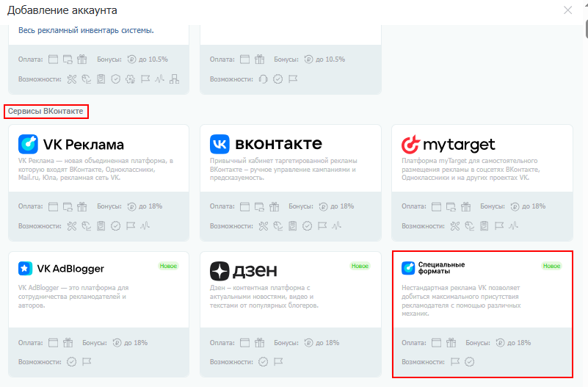Open the Дзен account card

point(291,314)
